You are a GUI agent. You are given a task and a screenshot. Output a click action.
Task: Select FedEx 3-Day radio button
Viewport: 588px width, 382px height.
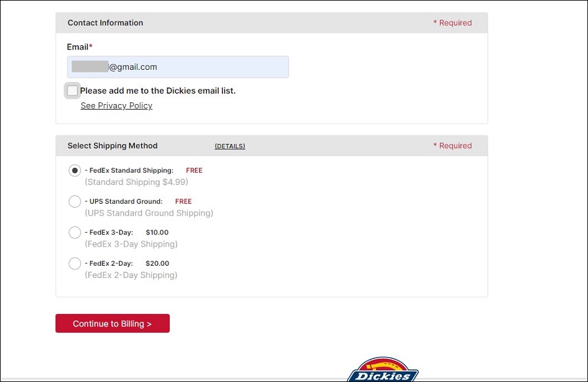tap(75, 233)
